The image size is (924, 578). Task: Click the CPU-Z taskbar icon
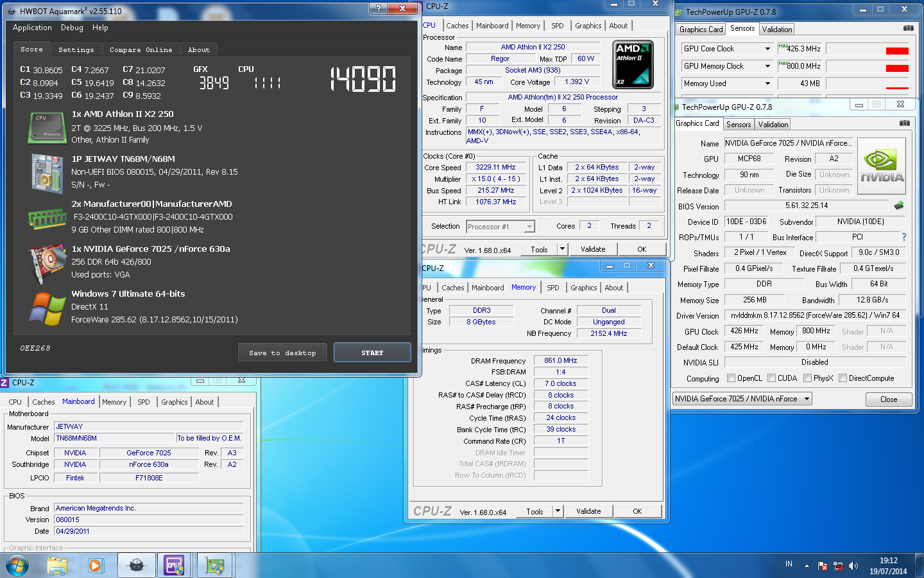click(x=175, y=566)
